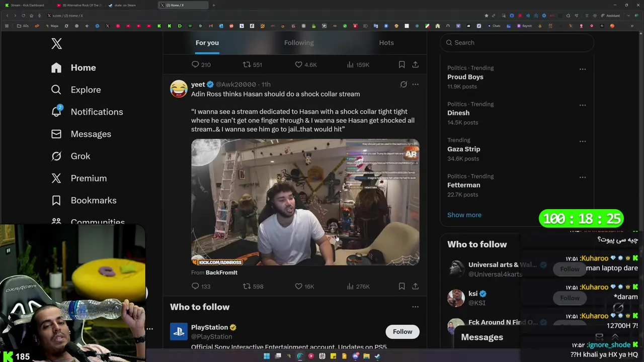
Task: Switch to the For you tab
Action: point(207,43)
